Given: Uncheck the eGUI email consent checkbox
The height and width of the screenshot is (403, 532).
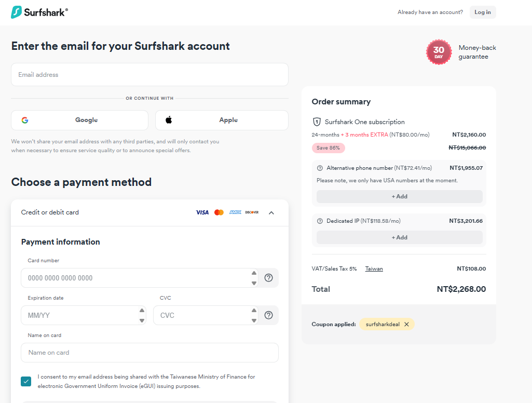Looking at the screenshot, I should point(26,382).
